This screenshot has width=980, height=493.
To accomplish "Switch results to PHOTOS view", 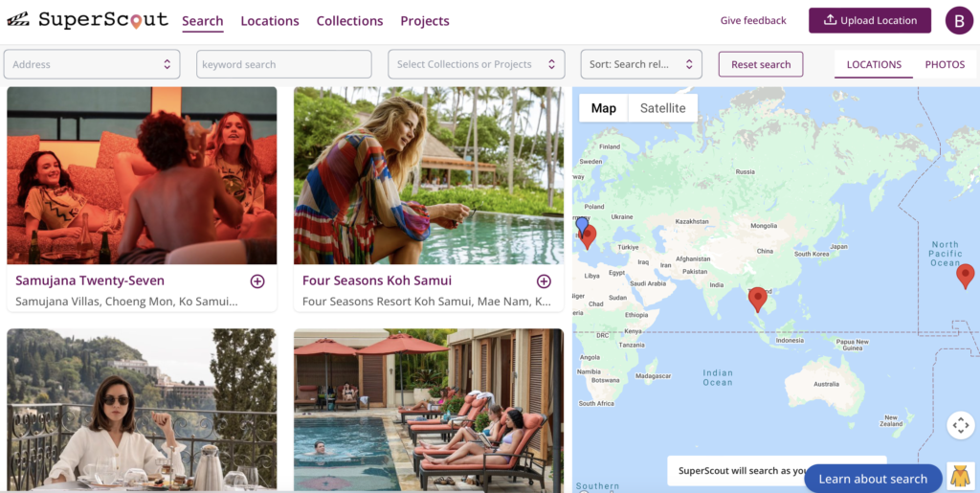I will click(945, 65).
